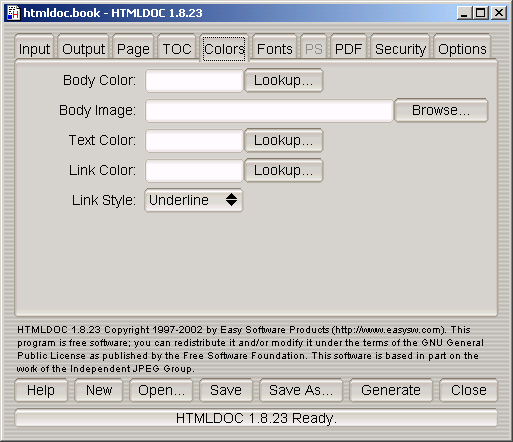Browse for a body image file

[x=441, y=110]
